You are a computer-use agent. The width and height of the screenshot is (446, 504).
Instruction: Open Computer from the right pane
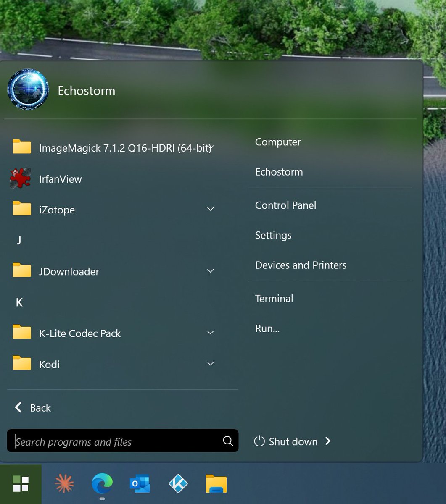(x=278, y=142)
